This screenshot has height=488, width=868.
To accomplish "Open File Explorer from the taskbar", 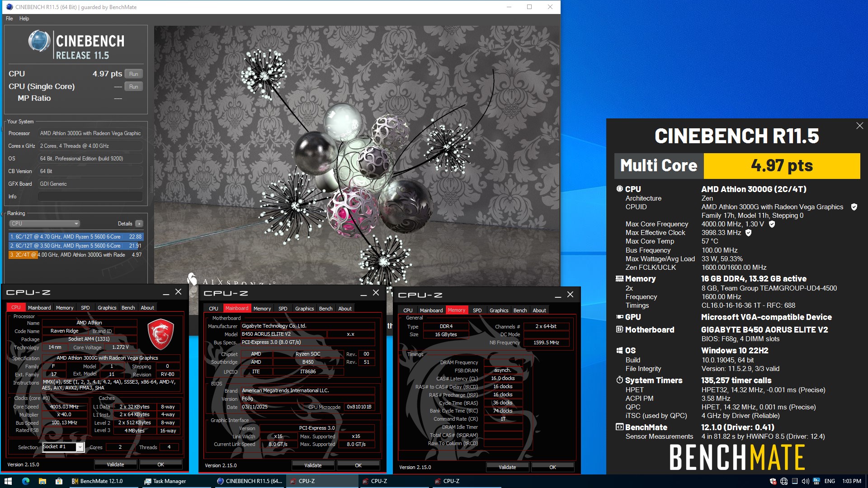I will click(x=42, y=481).
